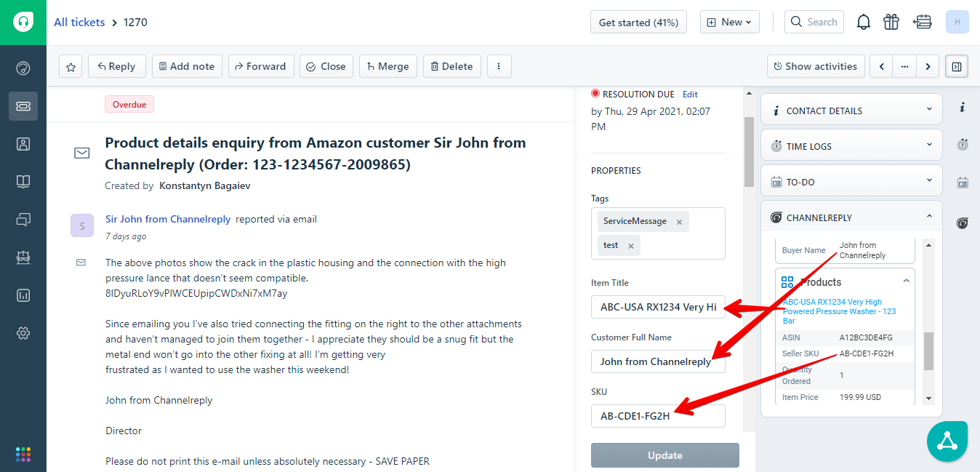Viewport: 980px width, 472px height.
Task: Click the Update button
Action: point(665,455)
